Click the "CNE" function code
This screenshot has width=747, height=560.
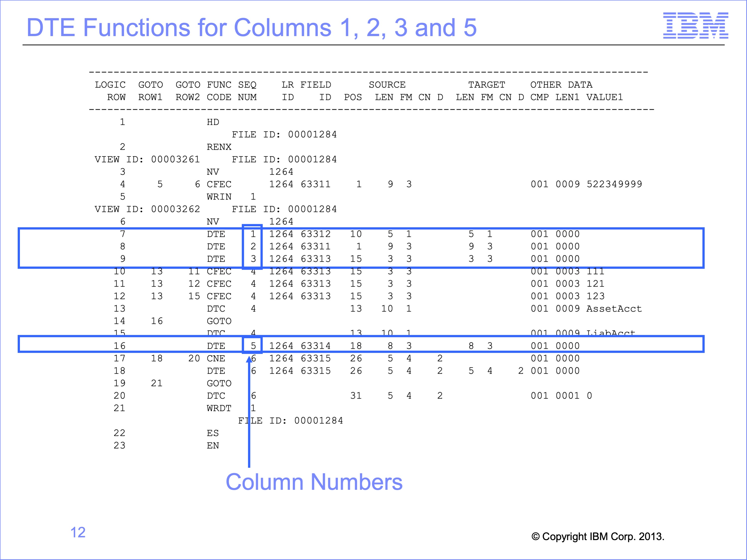[x=216, y=359]
